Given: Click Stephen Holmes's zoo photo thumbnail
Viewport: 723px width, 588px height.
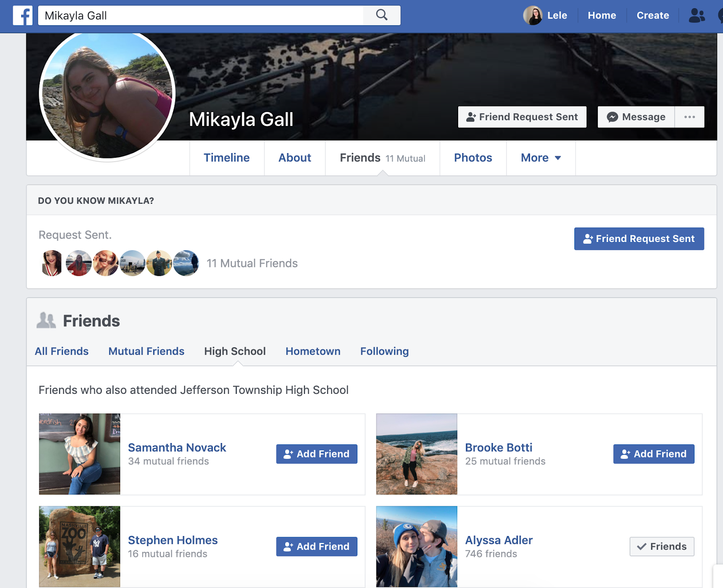Looking at the screenshot, I should 80,546.
